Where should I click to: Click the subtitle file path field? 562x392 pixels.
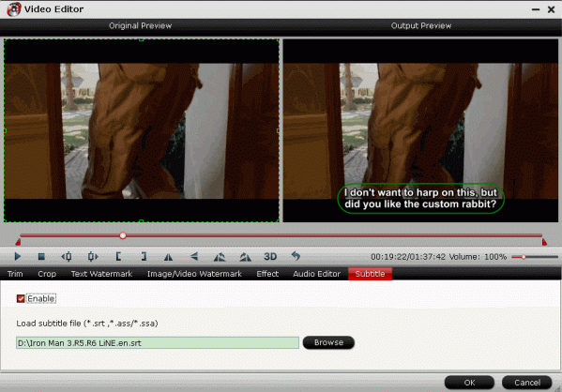point(158,343)
